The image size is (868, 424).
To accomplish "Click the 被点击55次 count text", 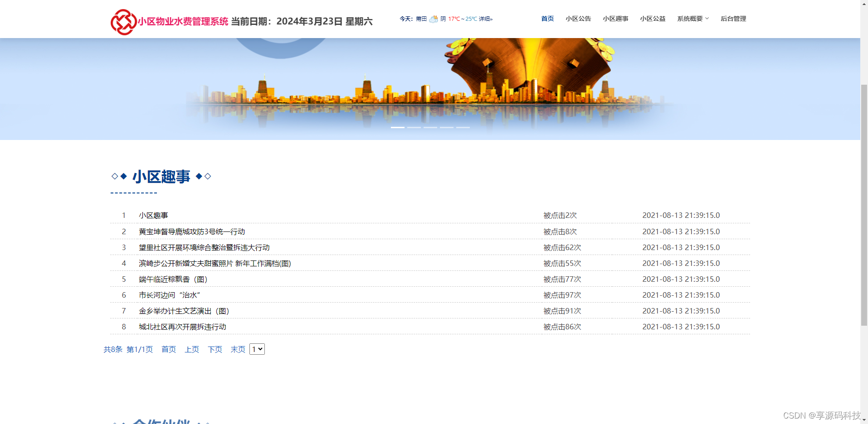I will click(x=562, y=263).
